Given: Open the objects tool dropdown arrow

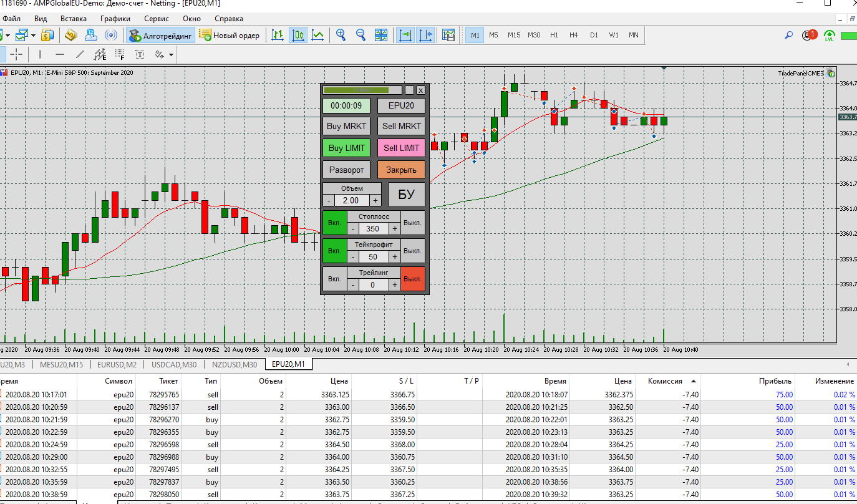Looking at the screenshot, I should [x=170, y=54].
